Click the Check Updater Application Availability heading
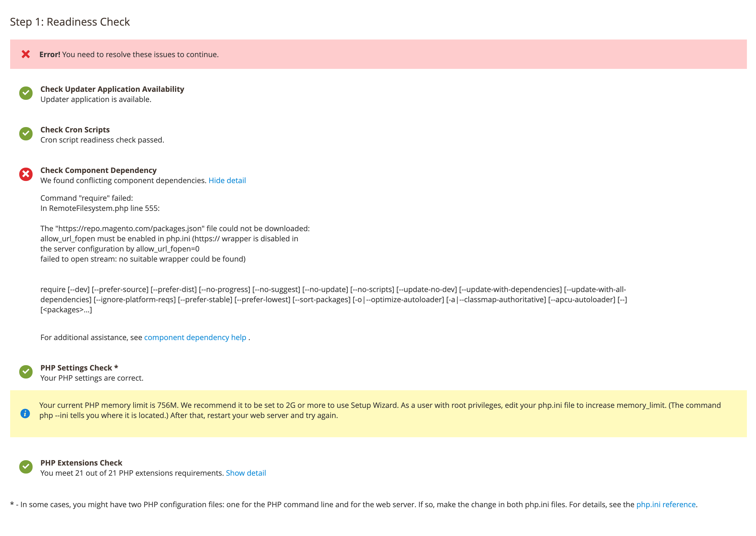Viewport: 756px width, 536px height. (112, 89)
